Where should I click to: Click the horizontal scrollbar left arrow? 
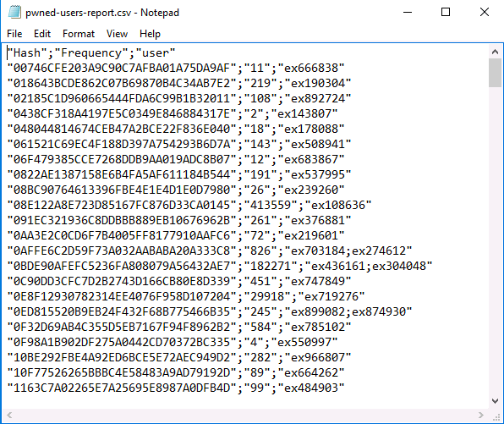(x=9, y=415)
